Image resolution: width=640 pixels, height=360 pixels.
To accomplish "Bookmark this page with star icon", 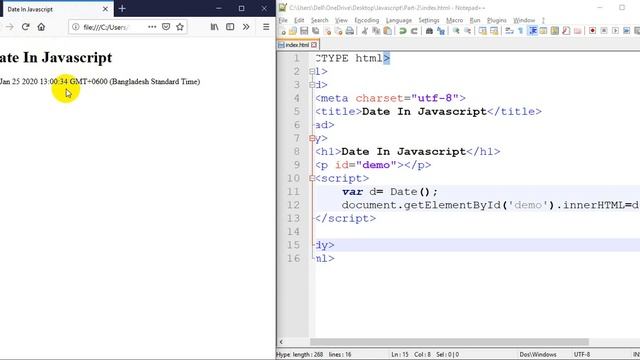I will (180, 27).
